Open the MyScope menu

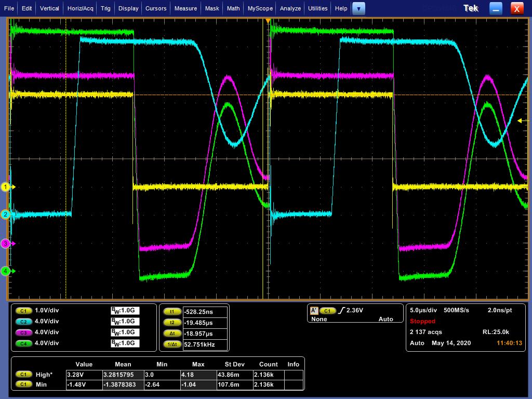[260, 8]
